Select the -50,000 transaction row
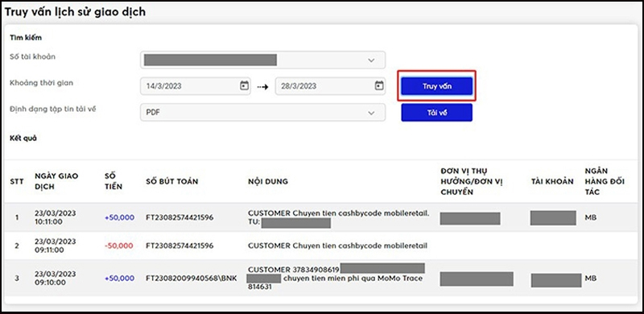The height and width of the screenshot is (314, 644). coord(322,246)
